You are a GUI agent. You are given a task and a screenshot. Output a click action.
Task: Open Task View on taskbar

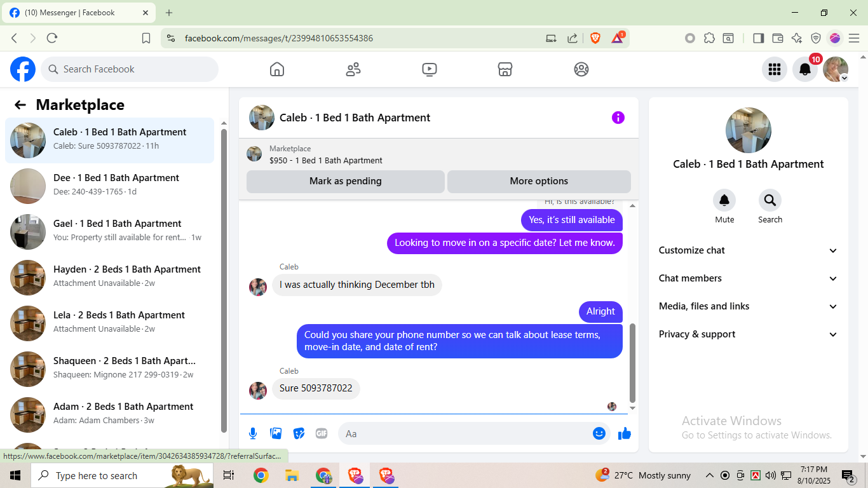(229, 475)
